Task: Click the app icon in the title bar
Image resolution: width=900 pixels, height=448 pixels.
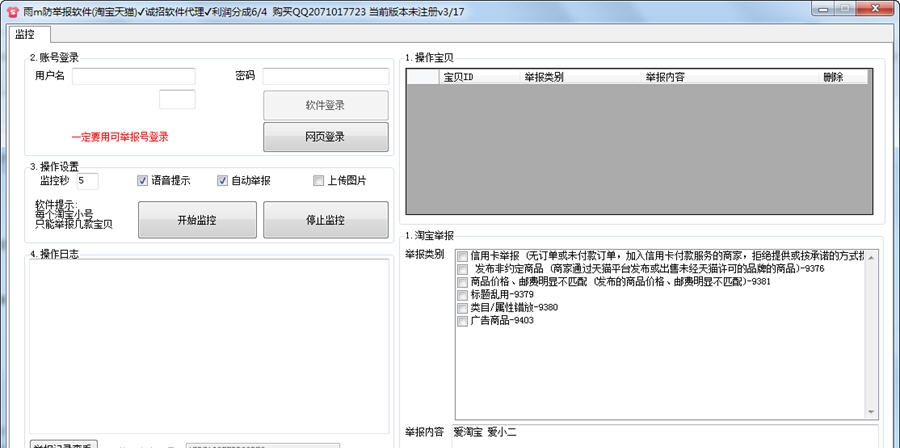Action: tap(13, 11)
